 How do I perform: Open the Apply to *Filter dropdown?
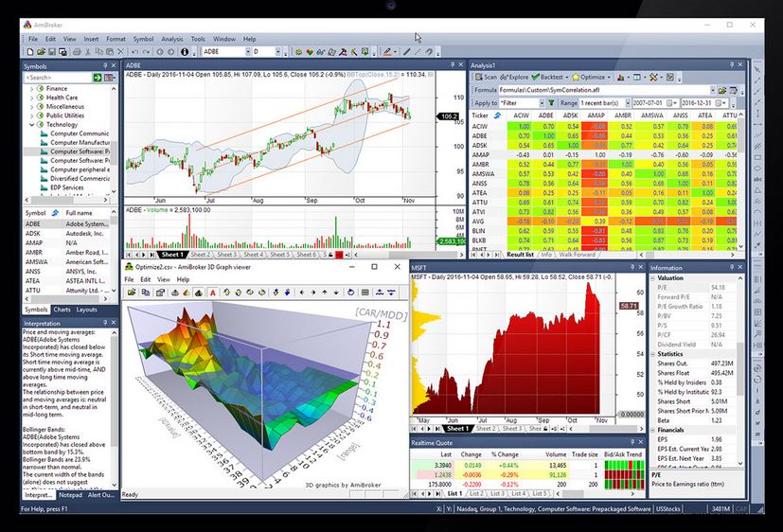(x=542, y=103)
